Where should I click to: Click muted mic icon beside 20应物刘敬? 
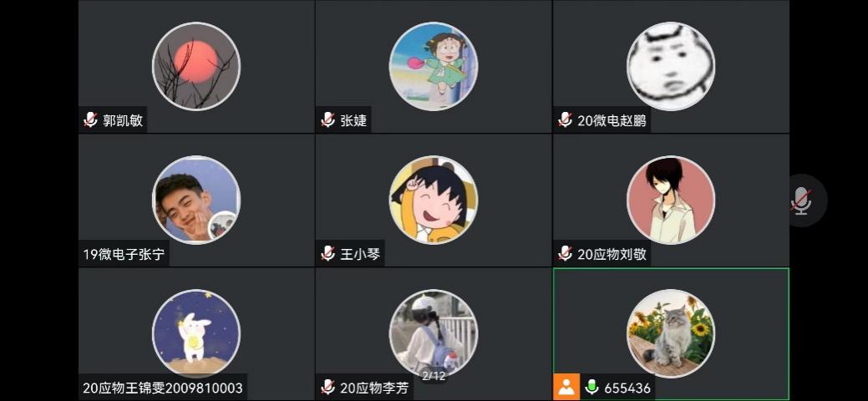(565, 254)
